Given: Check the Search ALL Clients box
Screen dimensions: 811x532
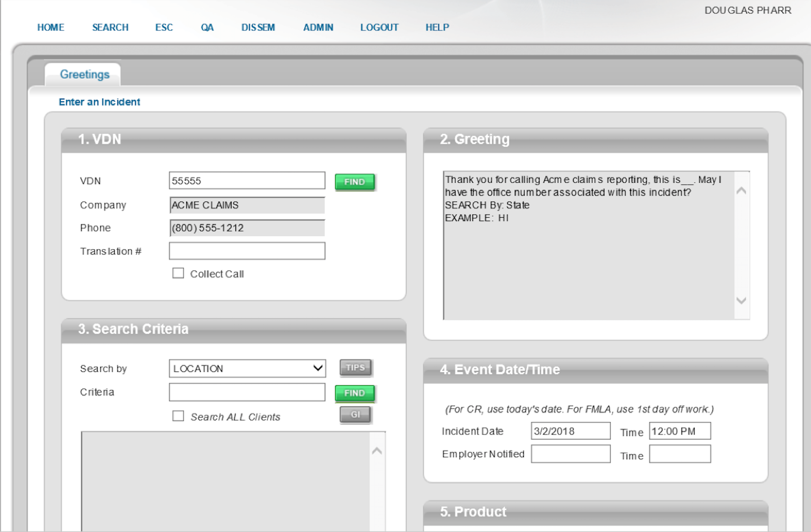Looking at the screenshot, I should pos(178,416).
